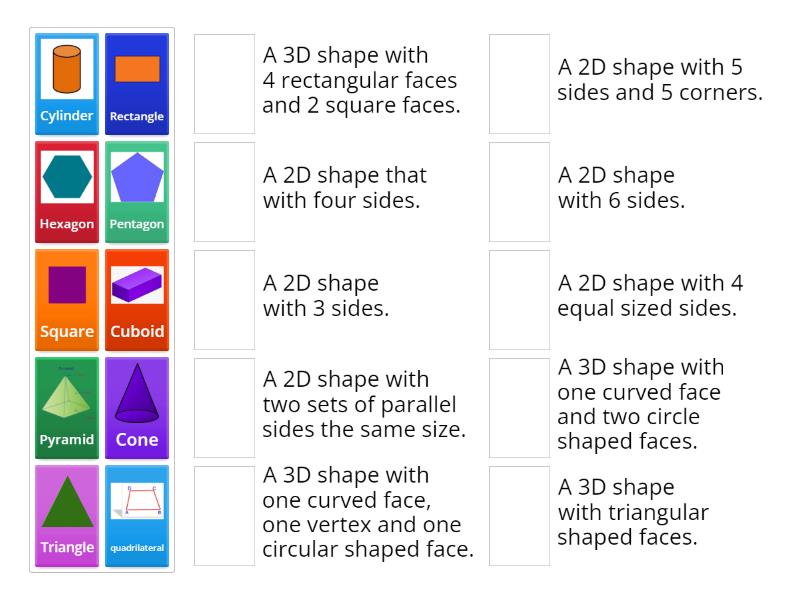Click answer box for 'one vertex' cone description
800x600 pixels.
pyautogui.click(x=224, y=516)
